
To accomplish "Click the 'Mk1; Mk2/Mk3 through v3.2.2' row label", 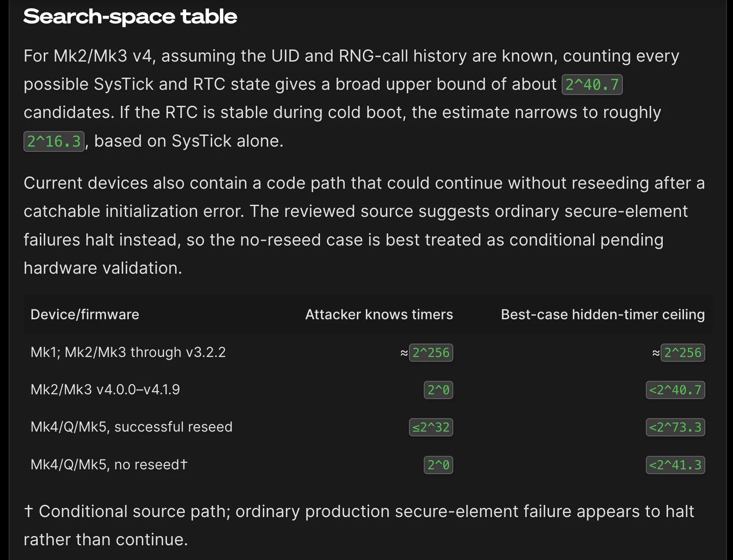I will click(128, 352).
